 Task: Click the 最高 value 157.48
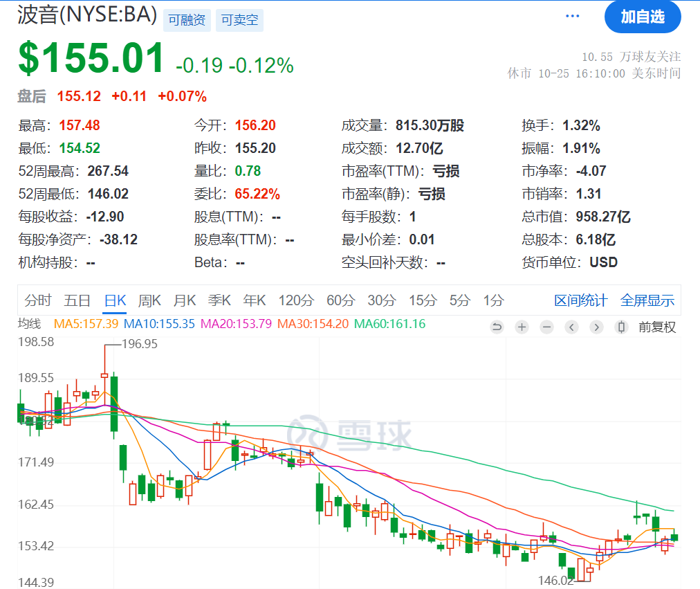pos(80,125)
